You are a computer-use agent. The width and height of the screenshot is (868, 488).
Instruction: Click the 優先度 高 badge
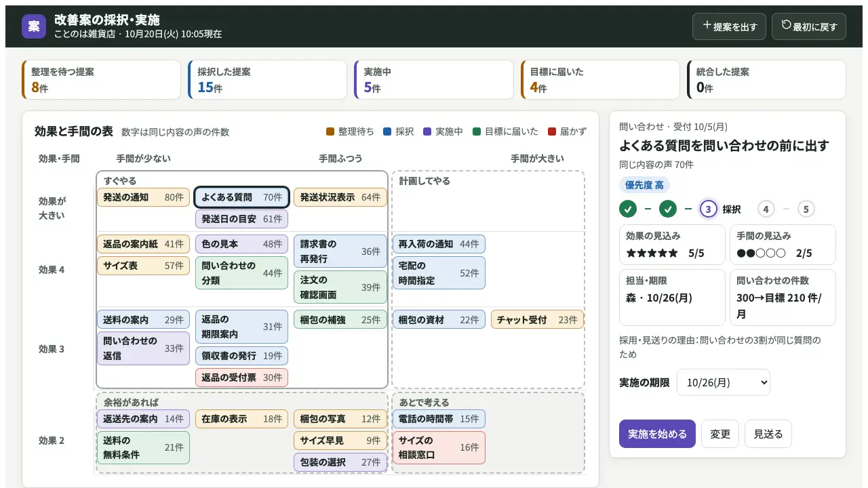(644, 185)
